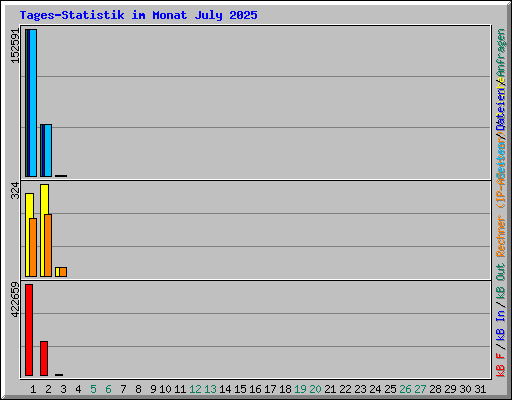Click the top axis value 152591
The image size is (512, 400).
15,46
